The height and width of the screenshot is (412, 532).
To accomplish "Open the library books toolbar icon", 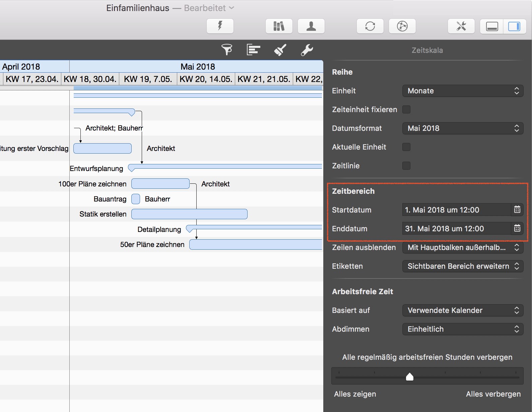I will click(x=279, y=26).
